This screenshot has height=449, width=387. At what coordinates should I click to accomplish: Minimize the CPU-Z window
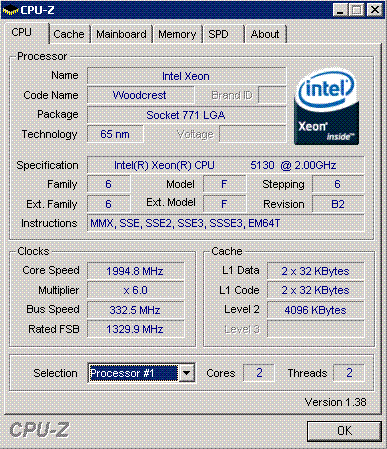coord(340,10)
